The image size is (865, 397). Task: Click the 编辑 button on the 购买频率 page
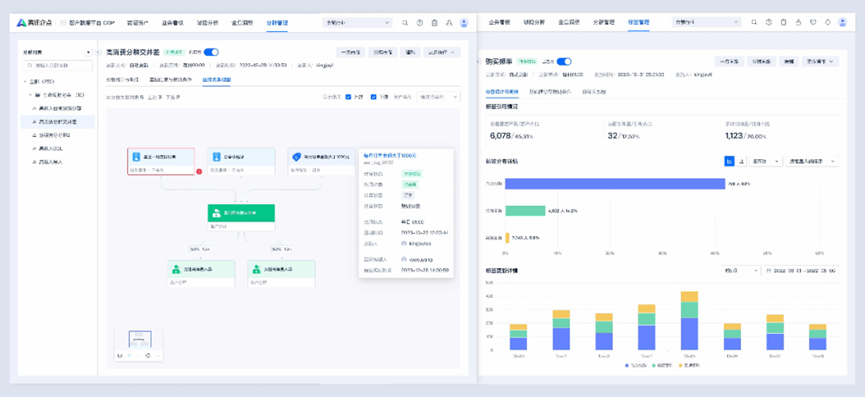(789, 61)
